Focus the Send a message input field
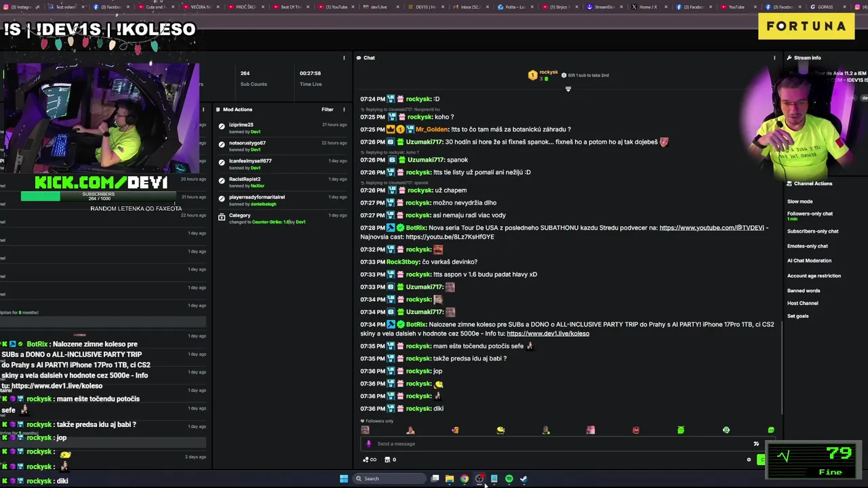 point(563,444)
